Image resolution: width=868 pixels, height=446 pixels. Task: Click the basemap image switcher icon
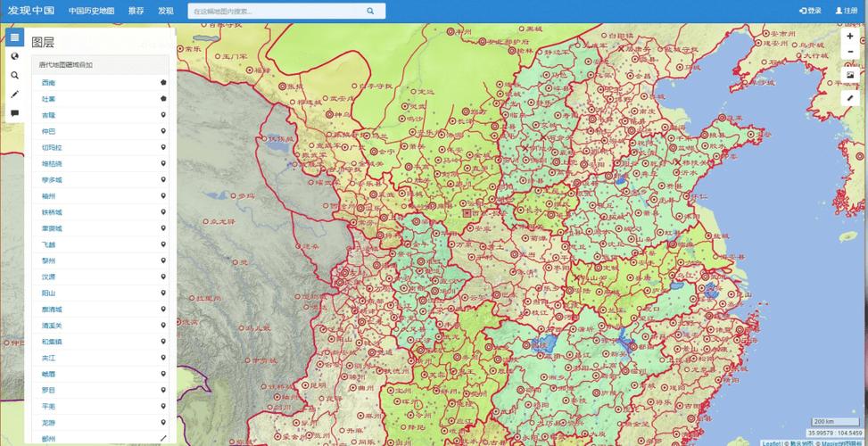tap(850, 75)
